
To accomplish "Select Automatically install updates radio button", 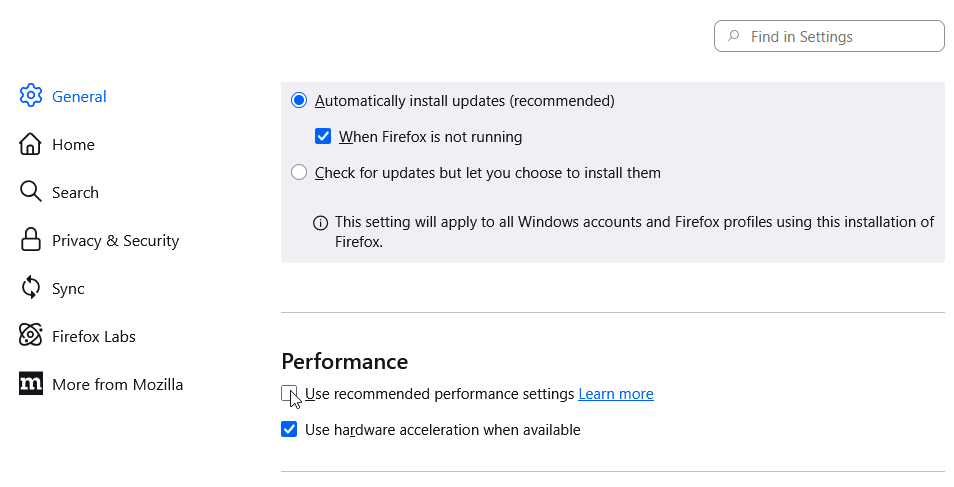I will [x=299, y=101].
